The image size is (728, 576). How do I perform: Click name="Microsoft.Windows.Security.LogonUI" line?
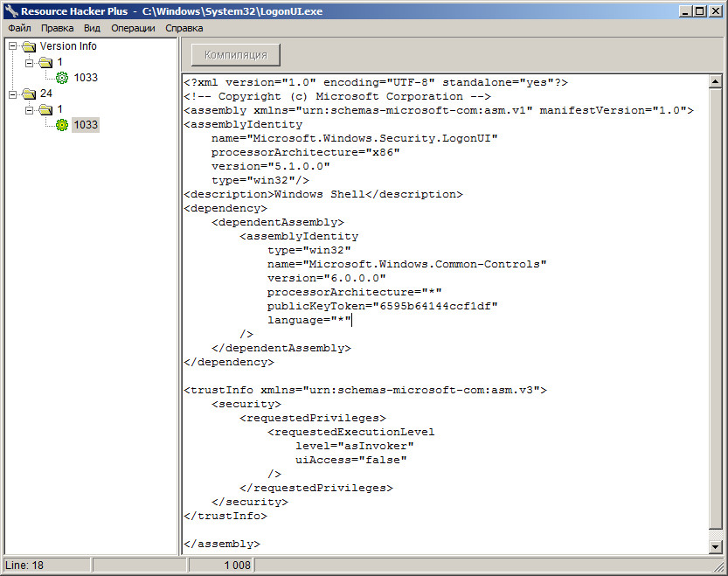[x=354, y=138]
